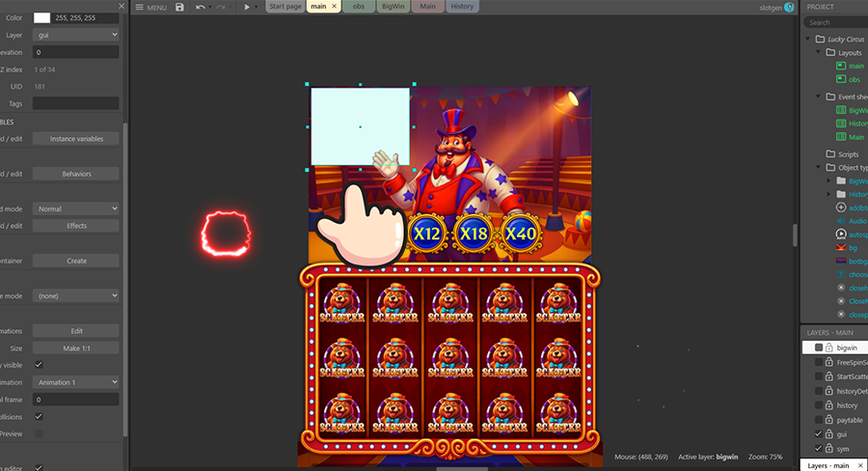The width and height of the screenshot is (868, 471).
Task: Switch to the History tab
Action: (x=462, y=7)
